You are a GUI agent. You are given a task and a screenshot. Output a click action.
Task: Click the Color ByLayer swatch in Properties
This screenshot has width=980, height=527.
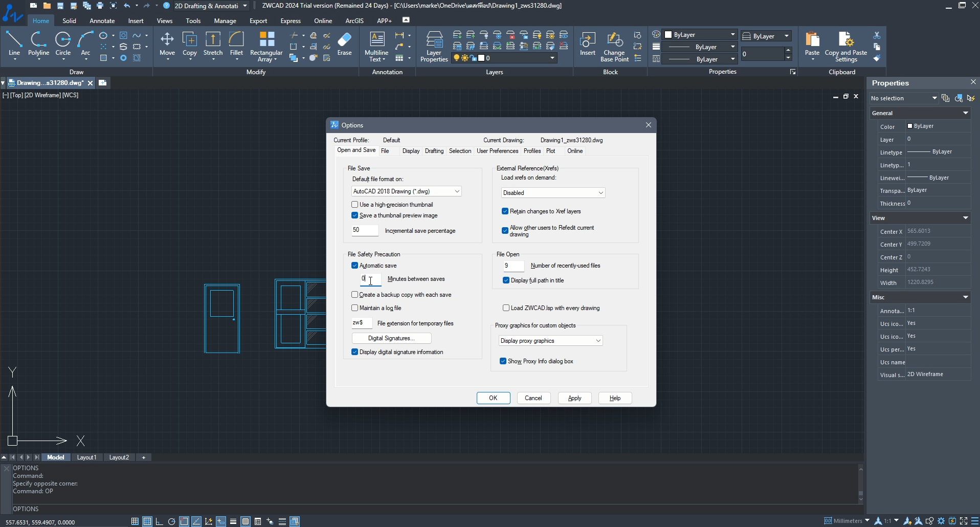[910, 126]
